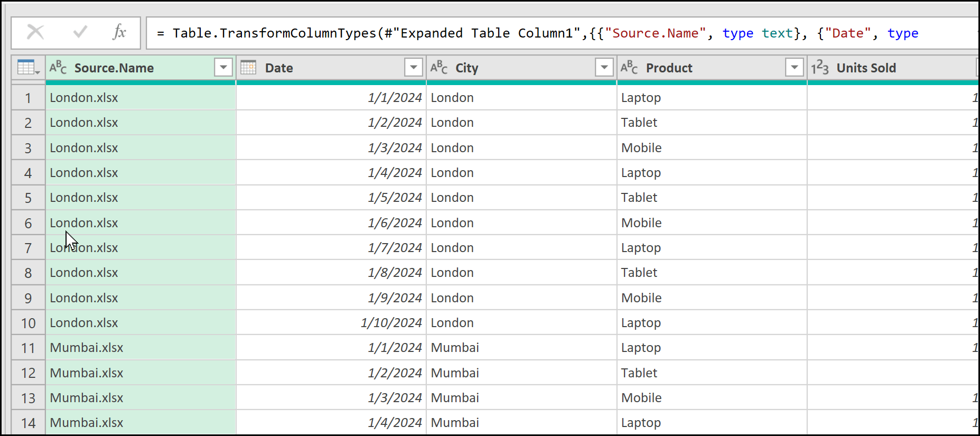The image size is (980, 436).
Task: Expand the Product column filter dropdown
Action: pos(794,68)
